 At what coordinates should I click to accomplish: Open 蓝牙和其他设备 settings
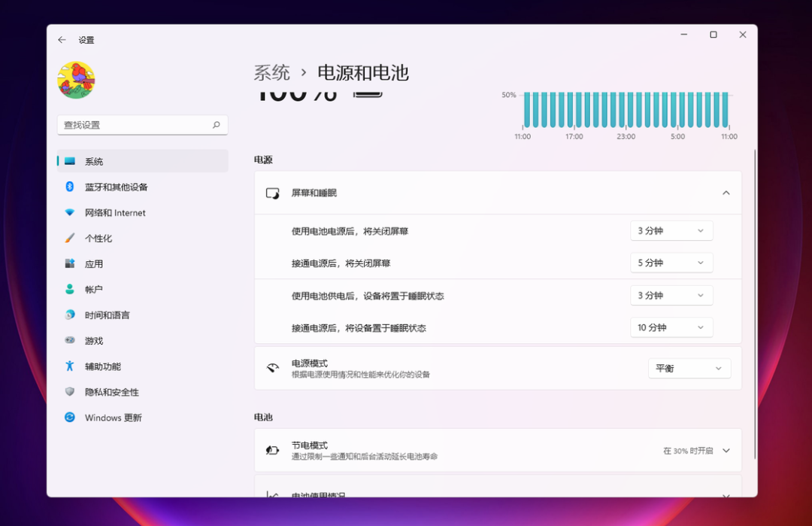click(x=142, y=187)
